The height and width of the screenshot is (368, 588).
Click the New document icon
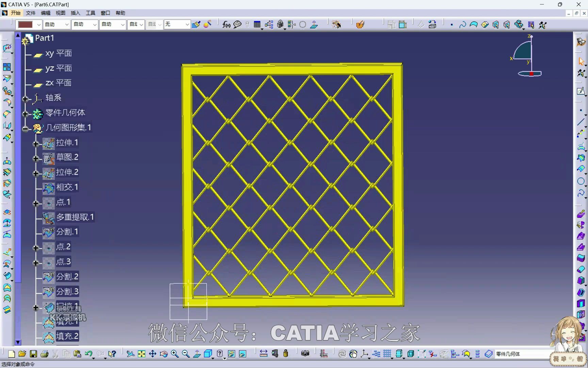(11, 354)
